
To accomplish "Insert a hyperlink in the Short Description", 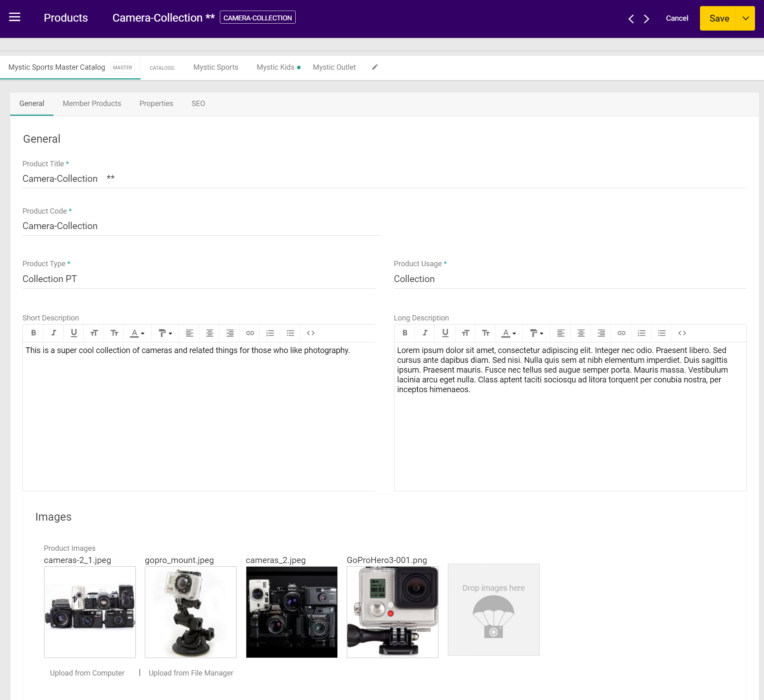I will pos(250,333).
